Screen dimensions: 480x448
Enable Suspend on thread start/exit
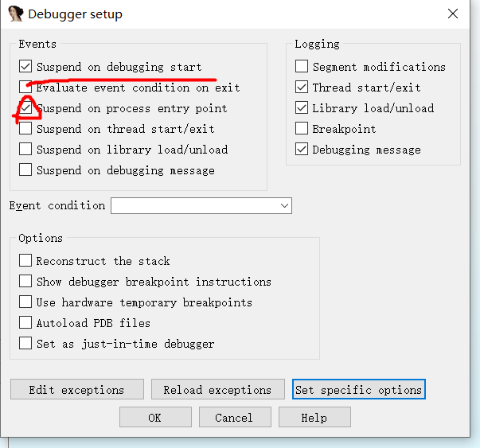(x=25, y=129)
